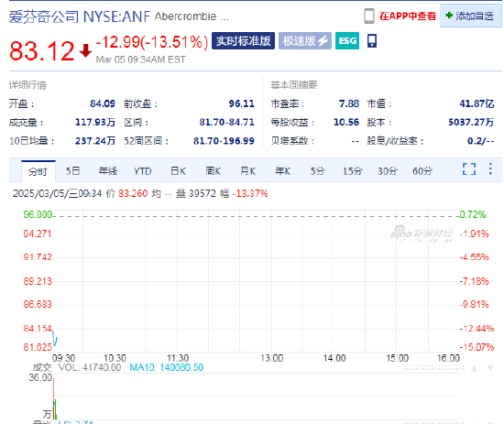Switch to the 年线 chart tab
This screenshot has height=424, width=504.
pos(108,171)
